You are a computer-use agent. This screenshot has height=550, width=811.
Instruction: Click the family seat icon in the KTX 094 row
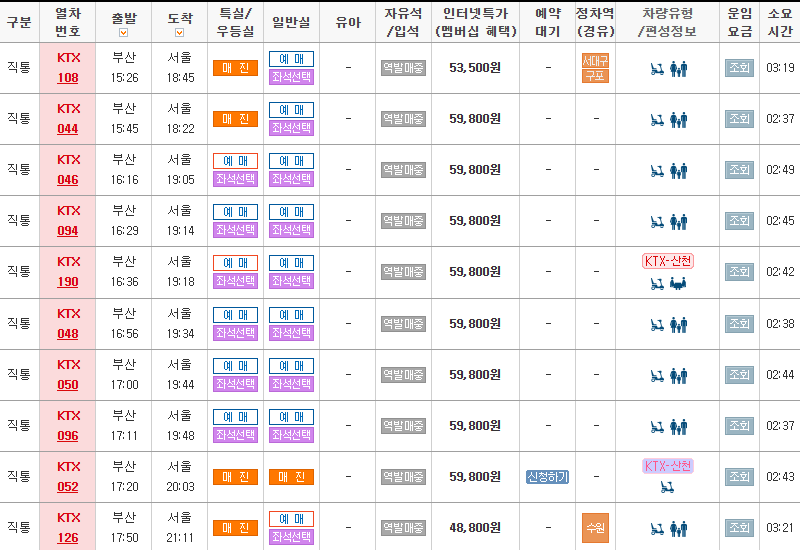[679, 221]
